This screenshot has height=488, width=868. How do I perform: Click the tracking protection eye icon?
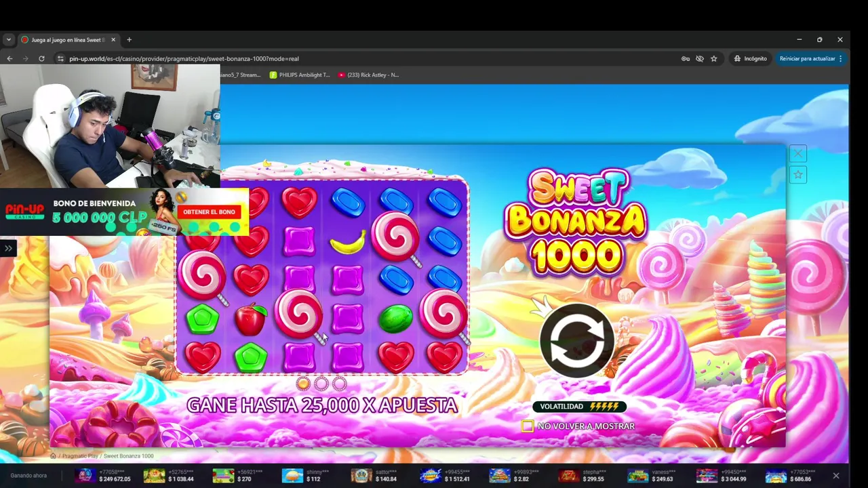pyautogui.click(x=700, y=59)
